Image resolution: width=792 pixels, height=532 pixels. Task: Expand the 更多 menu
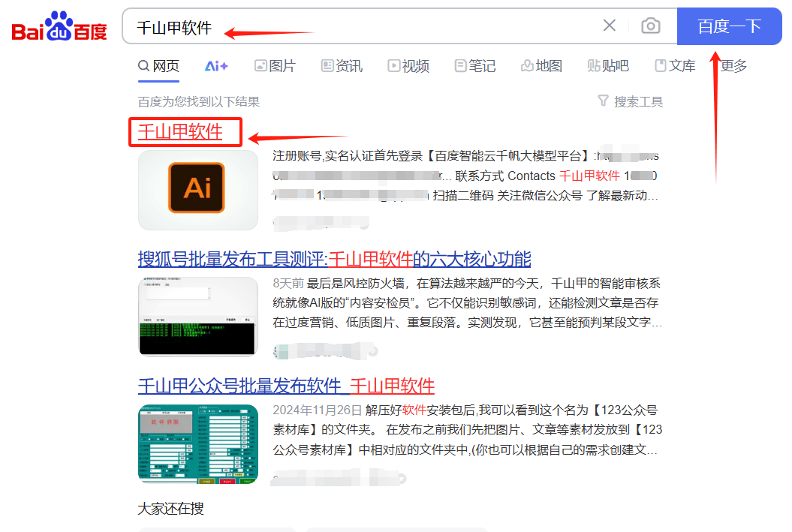(733, 66)
